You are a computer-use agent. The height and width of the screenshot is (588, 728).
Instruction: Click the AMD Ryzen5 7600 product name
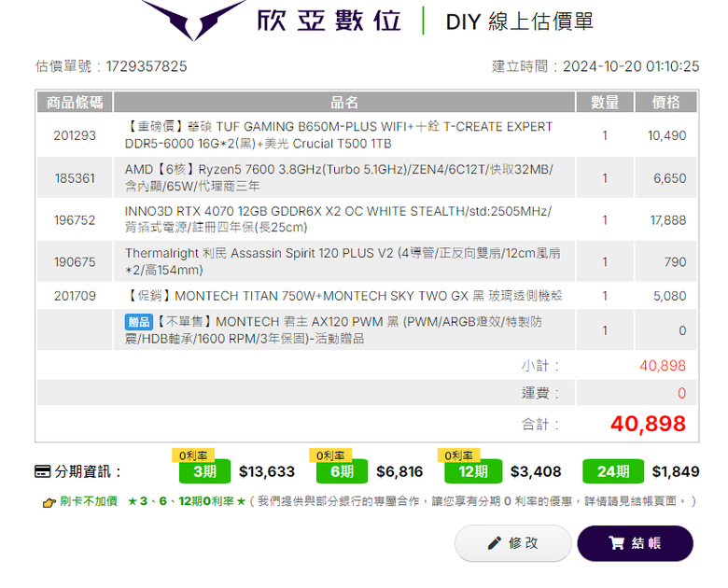[339, 178]
